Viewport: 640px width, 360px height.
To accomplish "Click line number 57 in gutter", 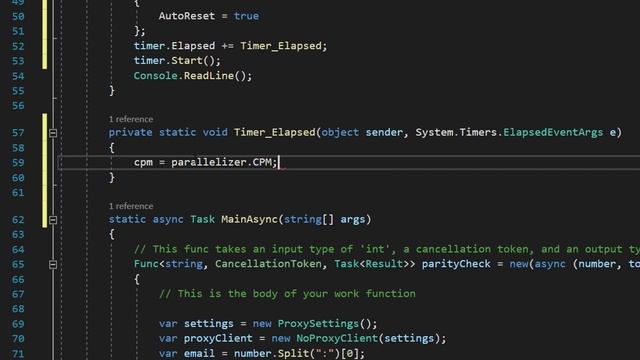I will [18, 133].
